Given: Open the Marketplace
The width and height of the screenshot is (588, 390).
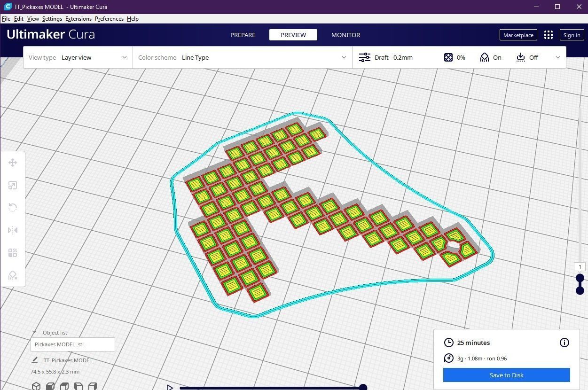Looking at the screenshot, I should pos(518,35).
